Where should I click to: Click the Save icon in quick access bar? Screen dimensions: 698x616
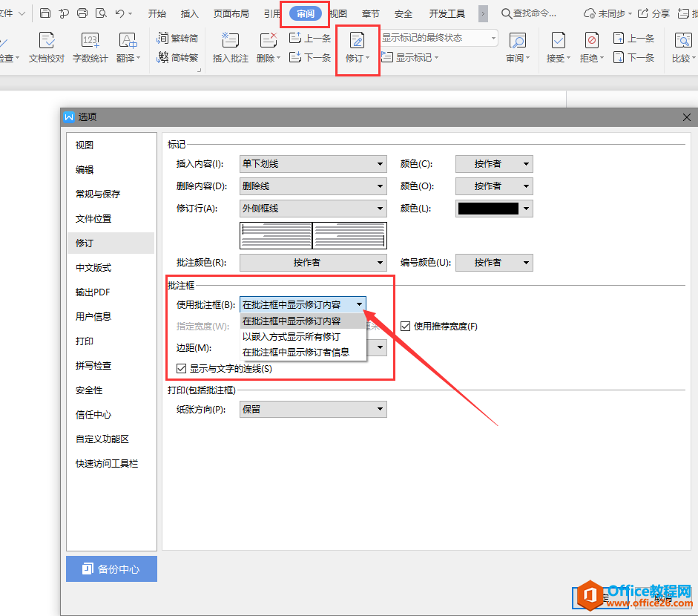(45, 13)
